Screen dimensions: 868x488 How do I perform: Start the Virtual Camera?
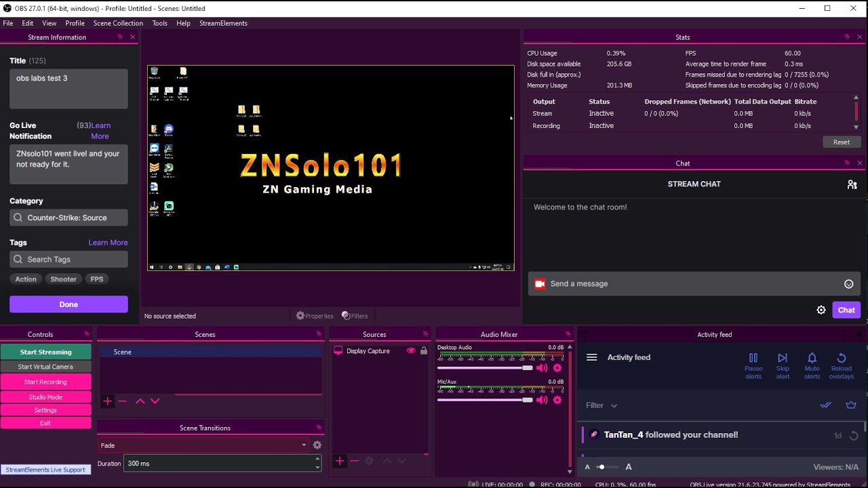45,367
